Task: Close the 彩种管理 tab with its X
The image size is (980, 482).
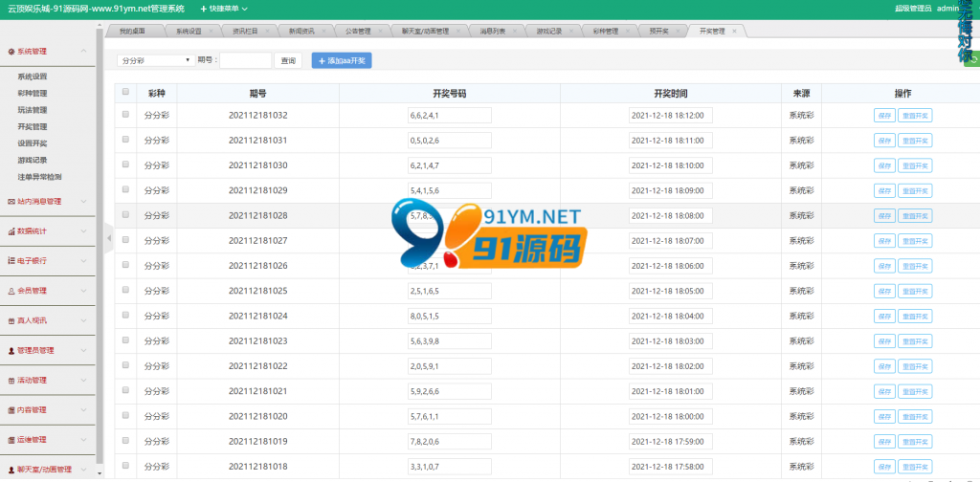Action: tap(628, 31)
